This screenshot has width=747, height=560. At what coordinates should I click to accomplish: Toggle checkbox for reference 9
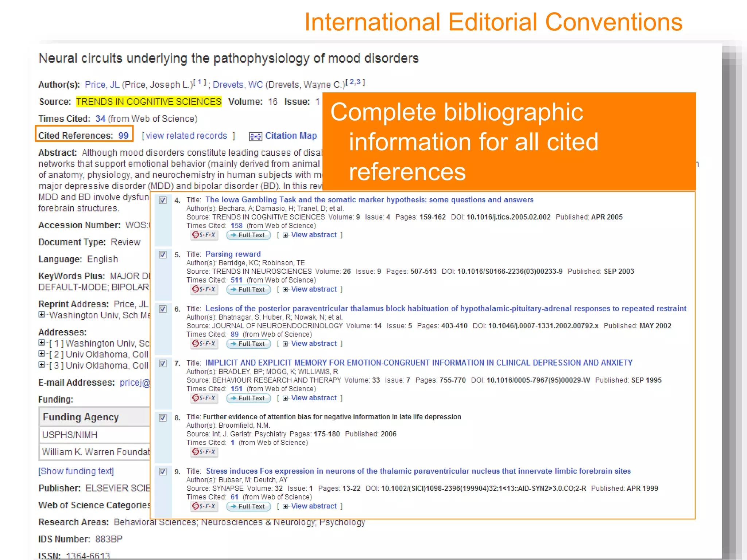click(x=163, y=471)
